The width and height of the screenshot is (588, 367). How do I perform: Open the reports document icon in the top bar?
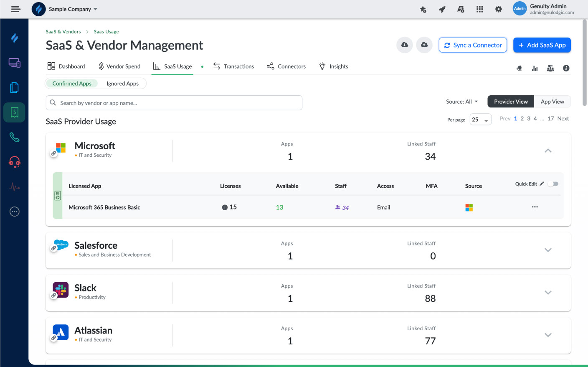(461, 9)
